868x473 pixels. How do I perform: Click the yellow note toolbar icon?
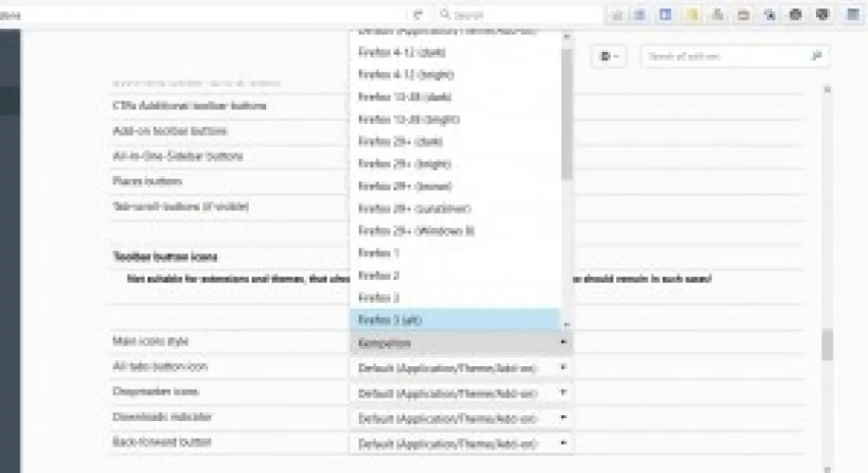coord(692,15)
